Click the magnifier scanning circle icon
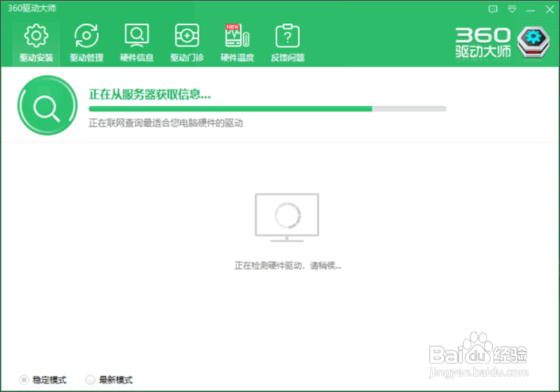The height and width of the screenshot is (392, 560). coord(47,105)
